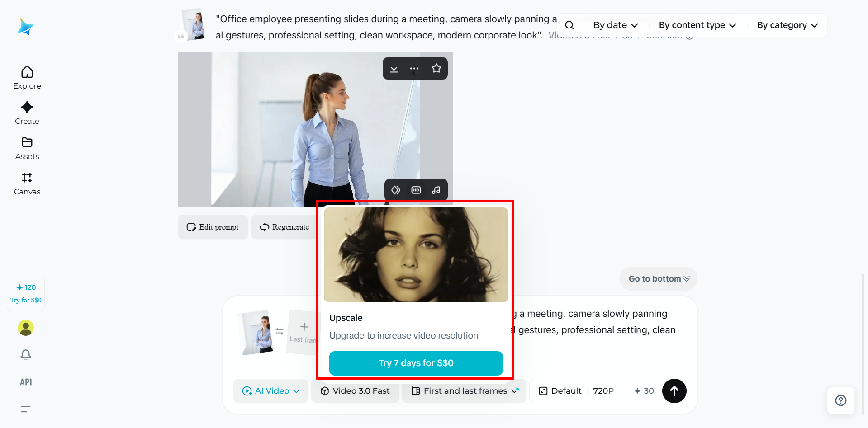Open the Assets section
The width and height of the screenshot is (868, 428).
(x=27, y=149)
